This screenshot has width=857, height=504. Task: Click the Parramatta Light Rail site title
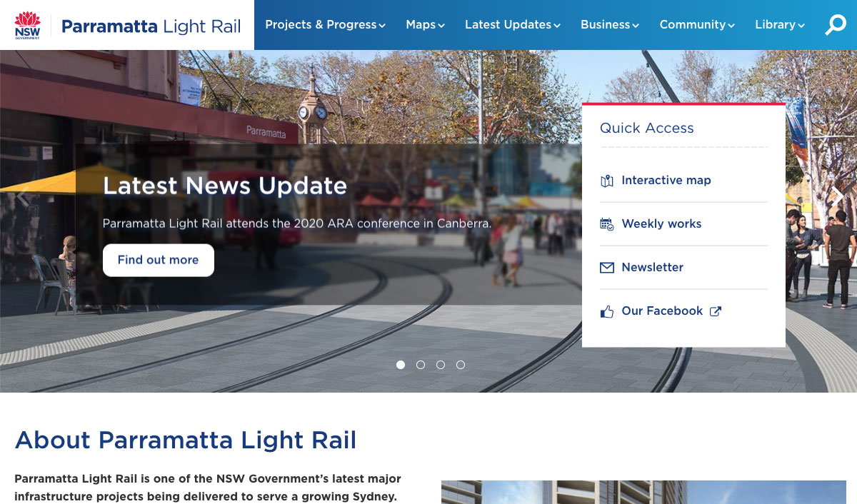pos(151,26)
